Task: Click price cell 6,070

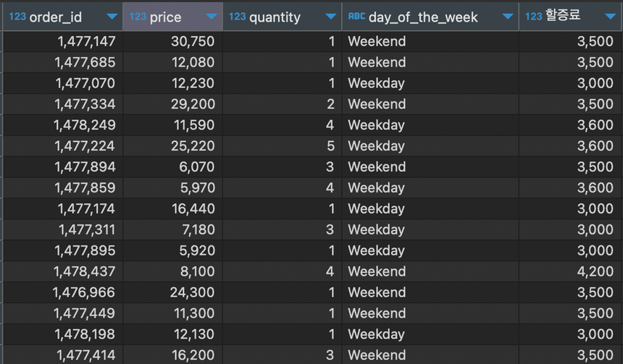Action: point(173,166)
